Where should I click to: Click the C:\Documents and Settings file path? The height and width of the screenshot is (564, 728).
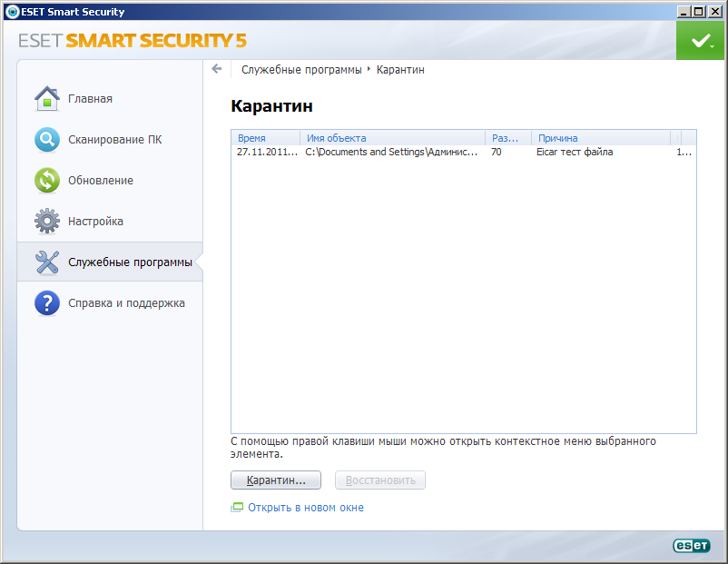[391, 152]
